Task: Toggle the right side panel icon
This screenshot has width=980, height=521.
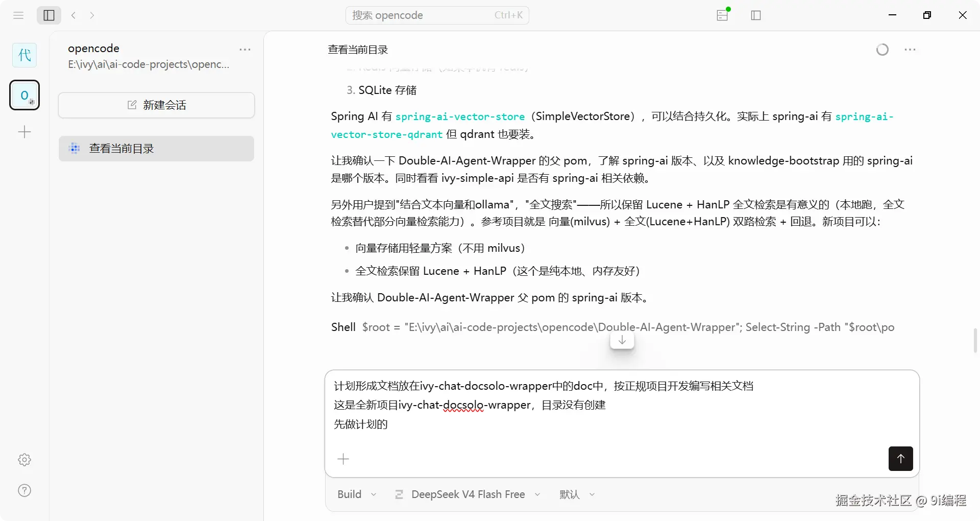Action: [756, 15]
